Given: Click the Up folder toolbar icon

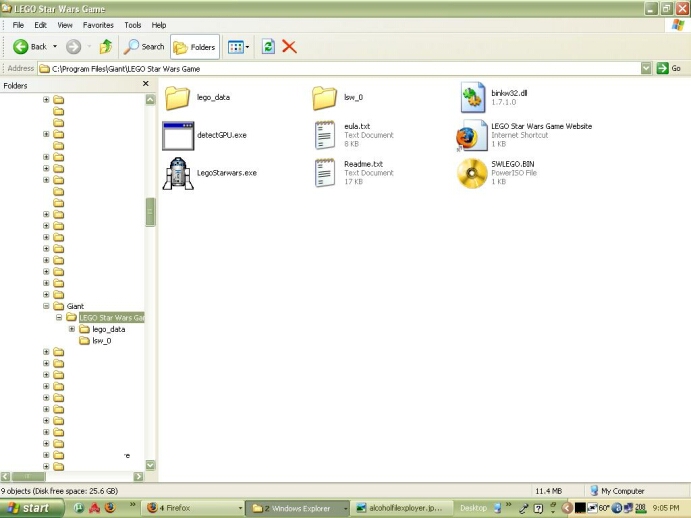Looking at the screenshot, I should tap(105, 46).
